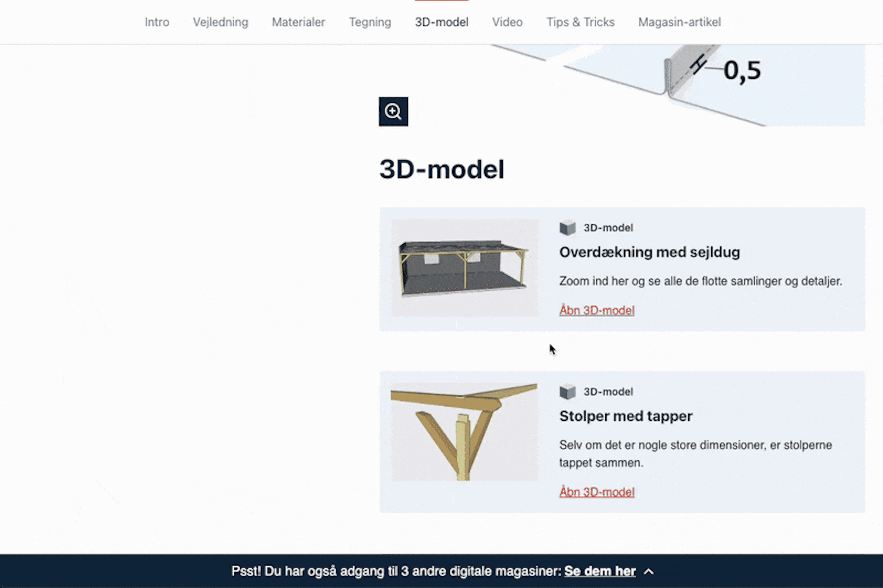Click the magnifying glass zoom icon
883x588 pixels.
coord(393,111)
